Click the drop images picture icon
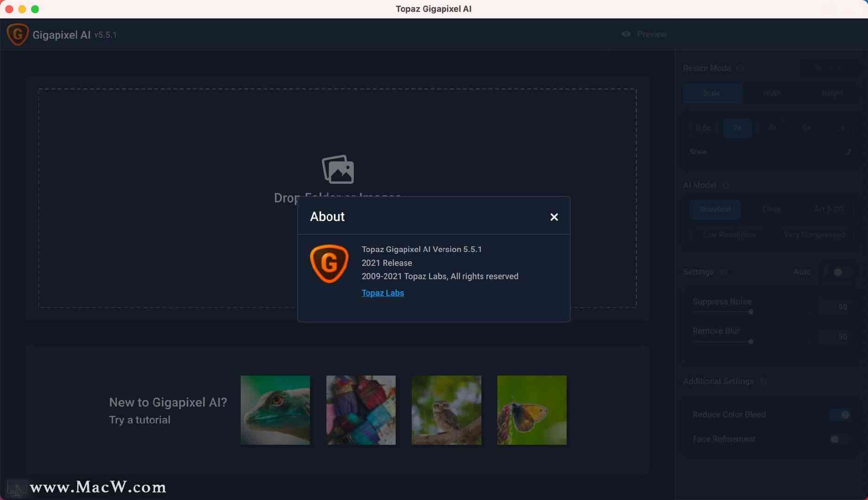The width and height of the screenshot is (868, 500). 338,169
